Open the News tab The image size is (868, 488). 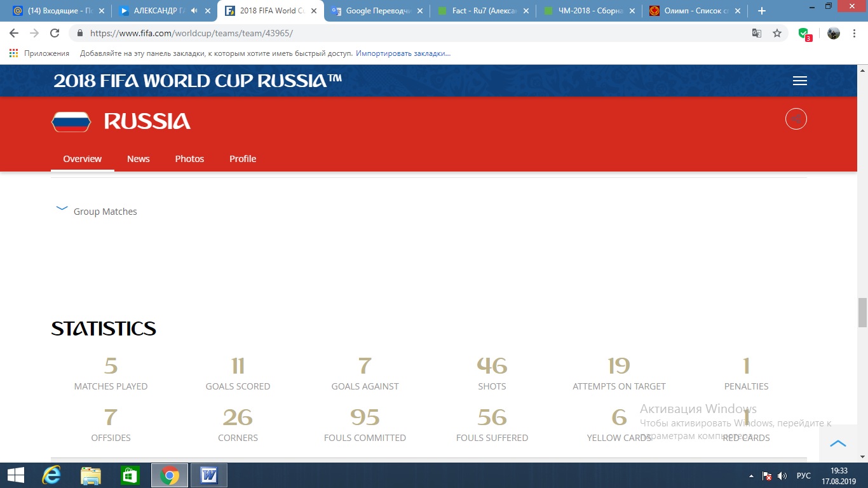(139, 159)
